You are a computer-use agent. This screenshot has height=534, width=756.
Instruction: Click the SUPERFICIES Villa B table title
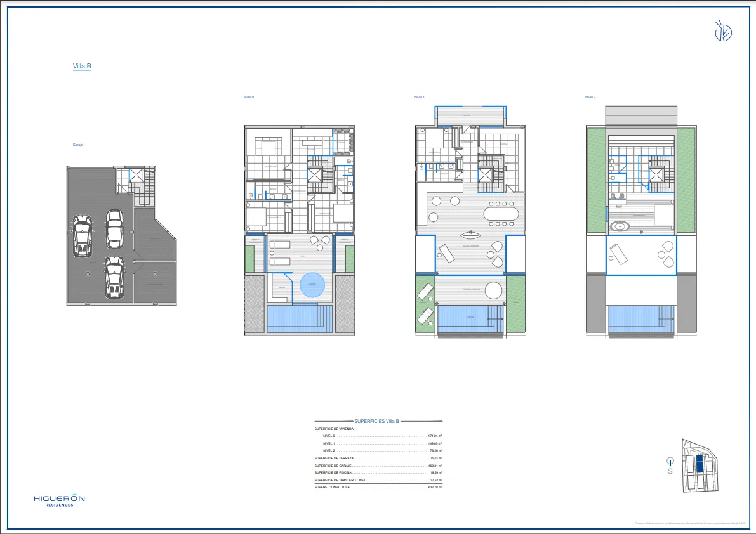[x=378, y=421]
